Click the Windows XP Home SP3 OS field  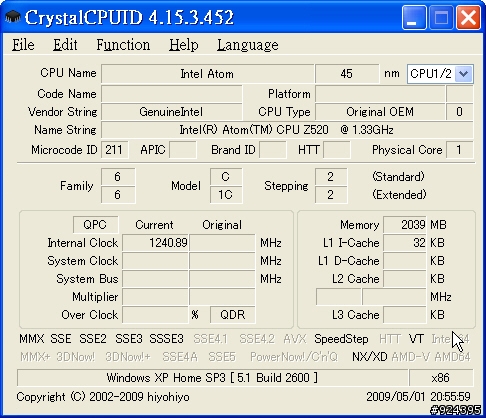click(213, 378)
